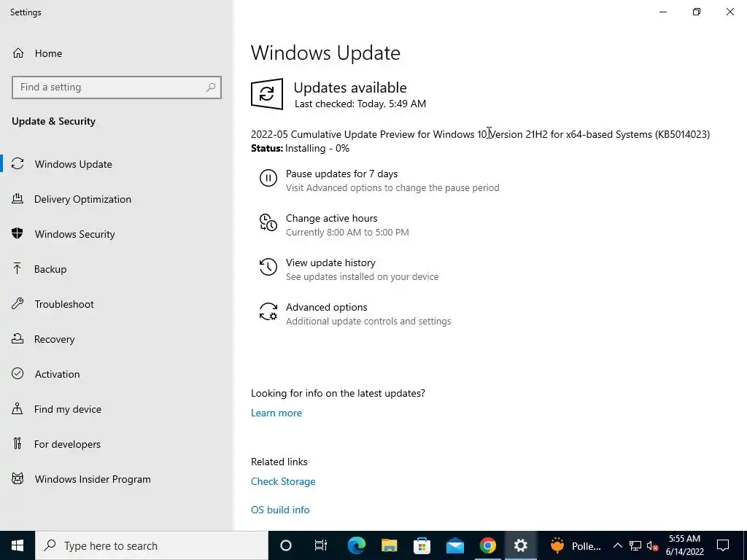747x560 pixels.
Task: Open the Action Center notification icon
Action: pyautogui.click(x=723, y=545)
